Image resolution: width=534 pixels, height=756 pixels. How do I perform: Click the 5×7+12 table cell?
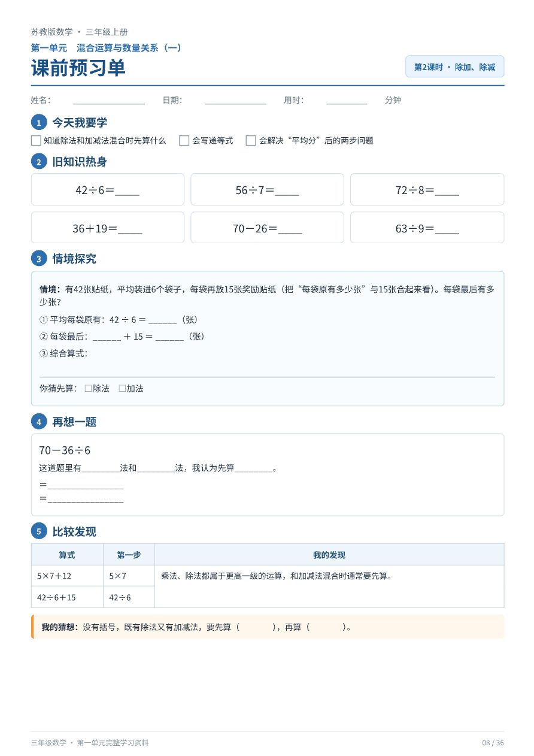pos(67,576)
